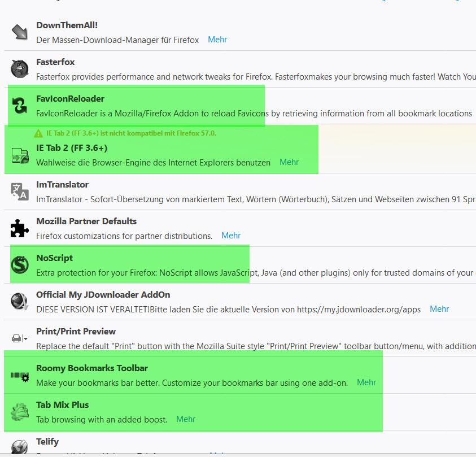The width and height of the screenshot is (476, 457).
Task: Click the FavIconReloader green reload icon
Action: click(x=20, y=106)
